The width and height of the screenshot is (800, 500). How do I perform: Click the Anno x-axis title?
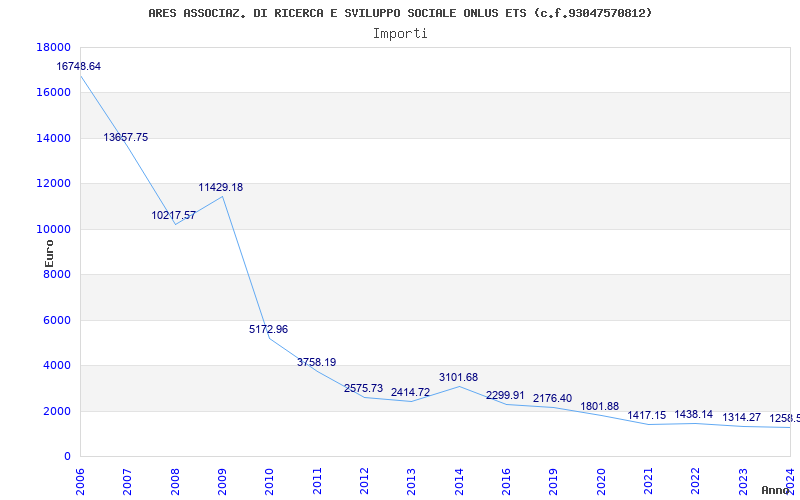click(x=776, y=490)
